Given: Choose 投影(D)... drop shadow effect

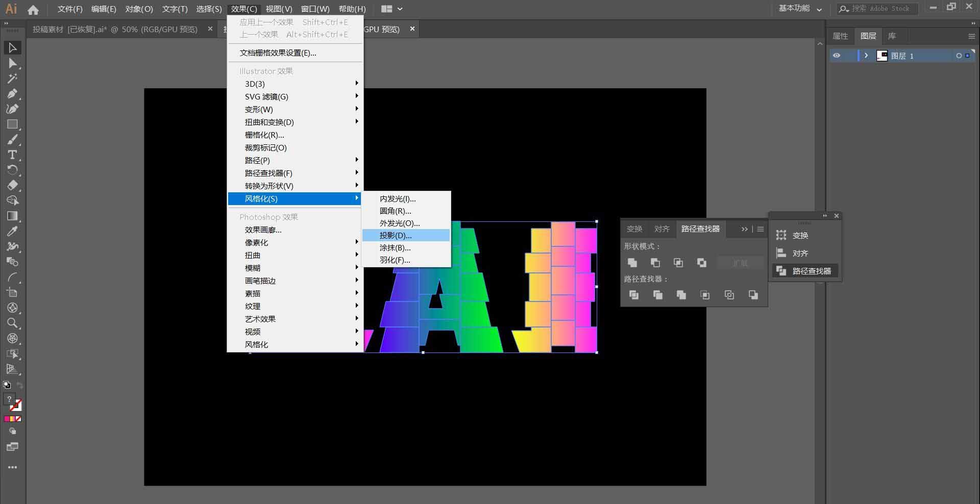Looking at the screenshot, I should (x=406, y=235).
